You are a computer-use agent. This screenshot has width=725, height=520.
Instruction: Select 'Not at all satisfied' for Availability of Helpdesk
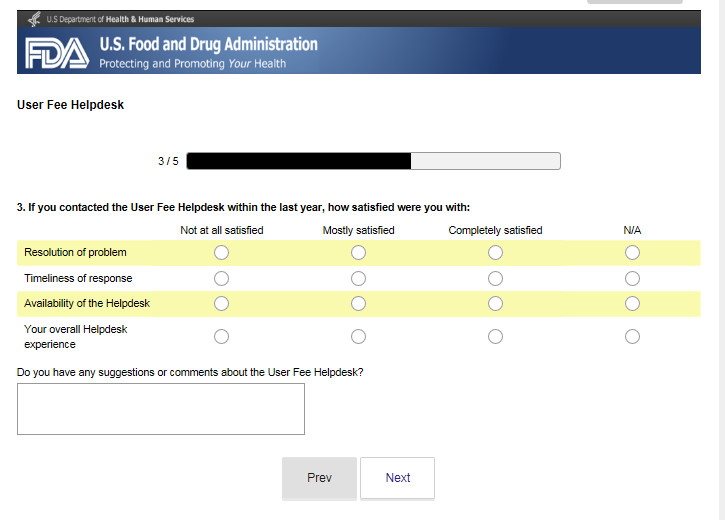click(x=222, y=303)
